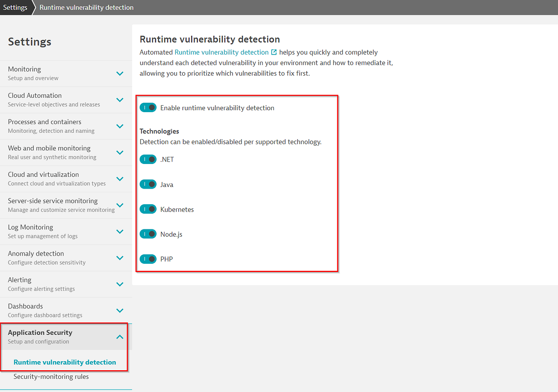Image resolution: width=558 pixels, height=392 pixels.
Task: Open the Runtime vulnerability detection documentation link
Action: tap(221, 52)
